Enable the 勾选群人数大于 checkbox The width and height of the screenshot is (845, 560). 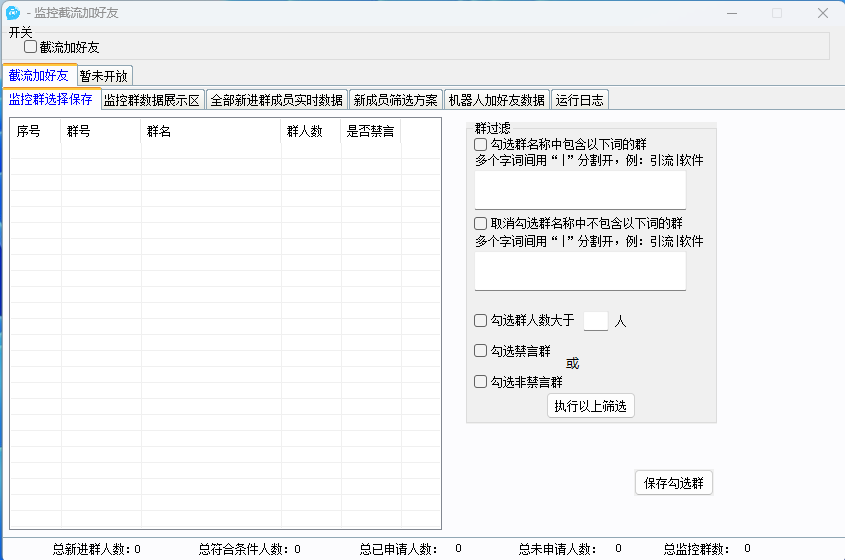(x=481, y=321)
